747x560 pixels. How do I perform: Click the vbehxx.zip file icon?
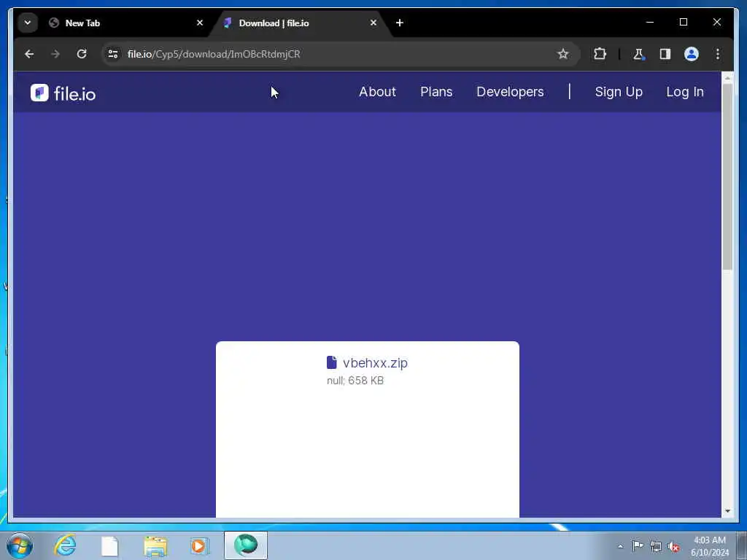tap(332, 362)
